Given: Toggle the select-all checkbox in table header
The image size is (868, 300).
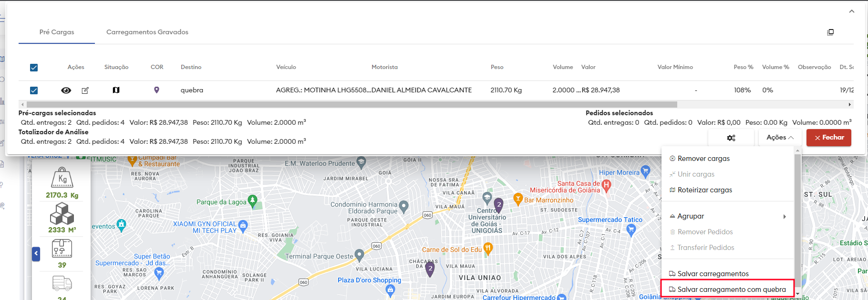Looking at the screenshot, I should (x=34, y=68).
